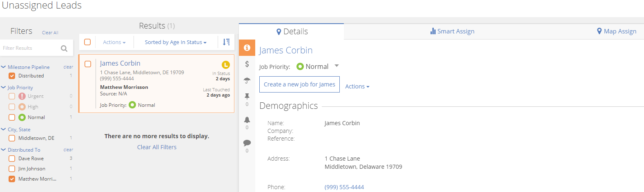Open the pushpin pinned items icon
The height and width of the screenshot is (192, 644).
pos(247,96)
